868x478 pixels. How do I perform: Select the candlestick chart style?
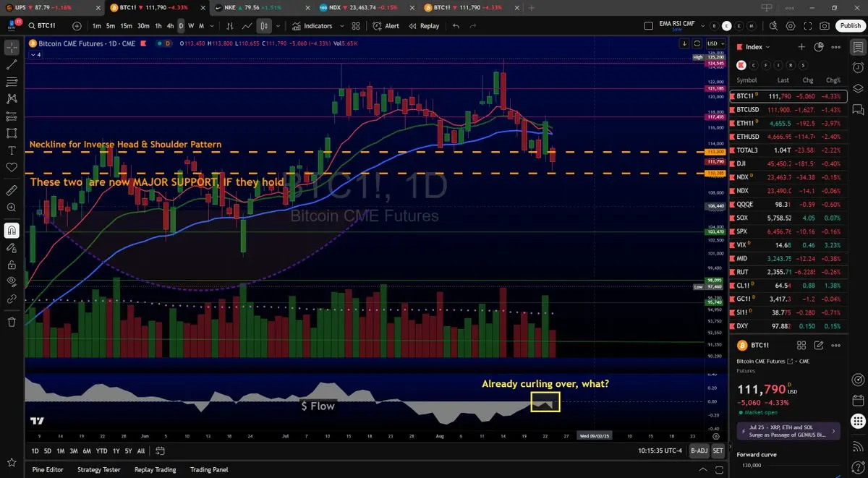(x=264, y=26)
